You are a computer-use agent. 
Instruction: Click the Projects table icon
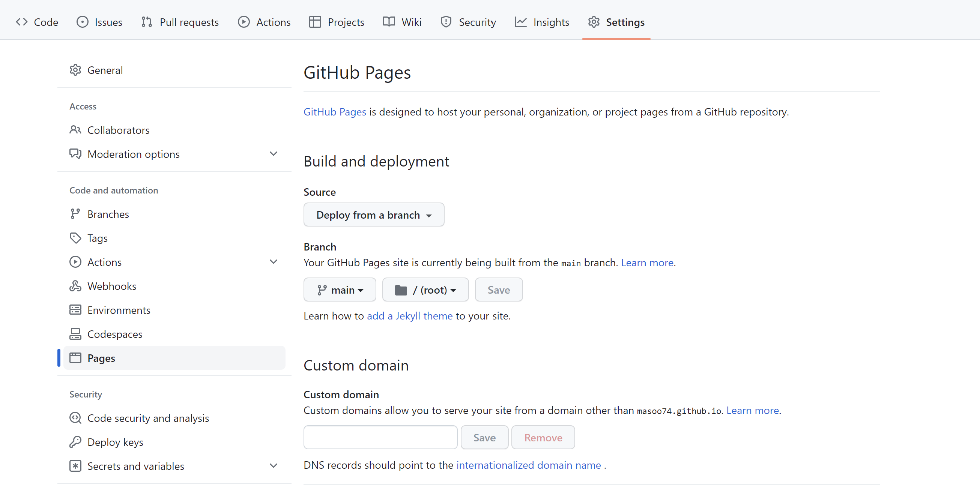coord(315,22)
